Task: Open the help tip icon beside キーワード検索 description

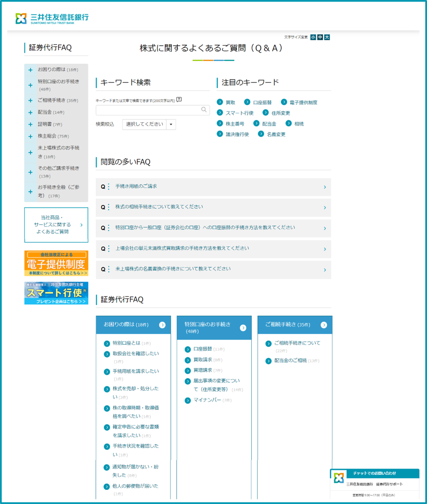Action: tap(179, 99)
